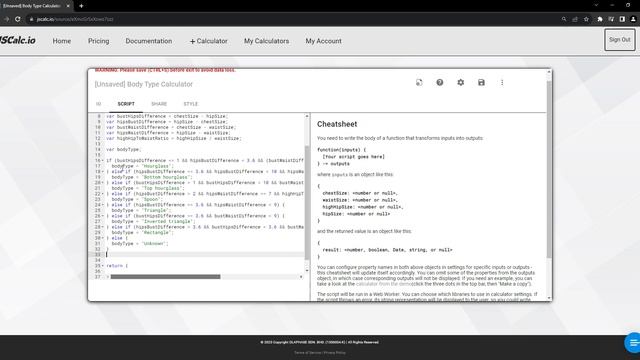
Task: Click the browser zoom magnifier icon
Action: pos(564,19)
